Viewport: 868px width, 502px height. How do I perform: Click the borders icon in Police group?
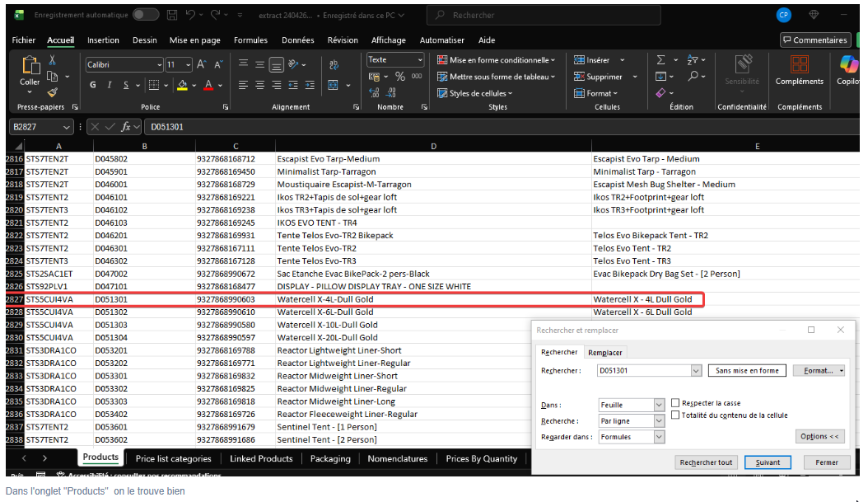(155, 85)
